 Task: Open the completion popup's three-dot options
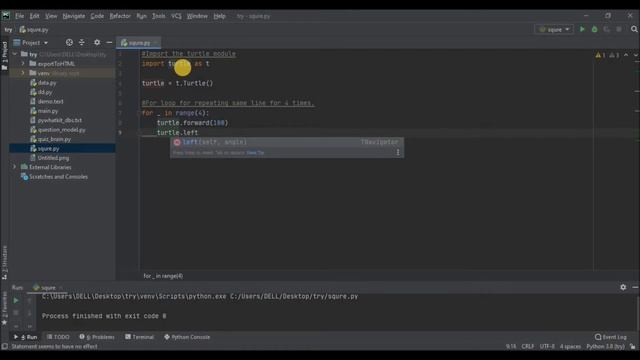point(398,152)
